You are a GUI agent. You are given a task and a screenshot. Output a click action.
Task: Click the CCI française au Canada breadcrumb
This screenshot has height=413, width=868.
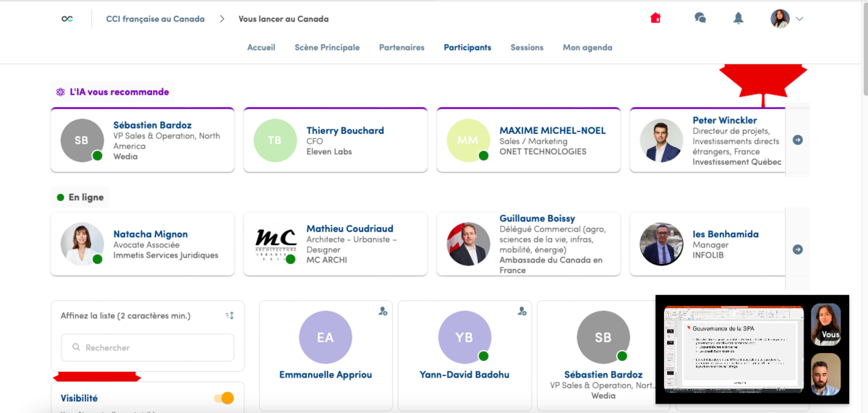click(x=155, y=19)
